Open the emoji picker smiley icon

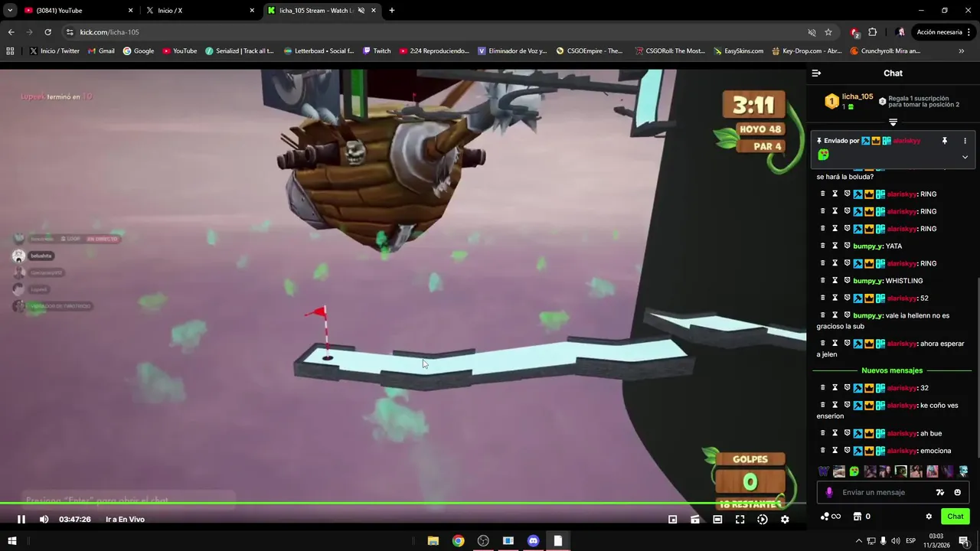tap(957, 492)
